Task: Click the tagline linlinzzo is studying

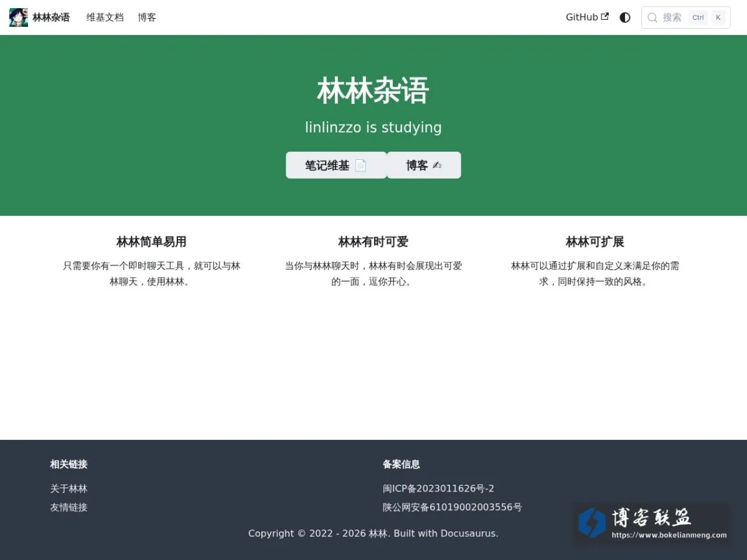Action: [x=374, y=128]
